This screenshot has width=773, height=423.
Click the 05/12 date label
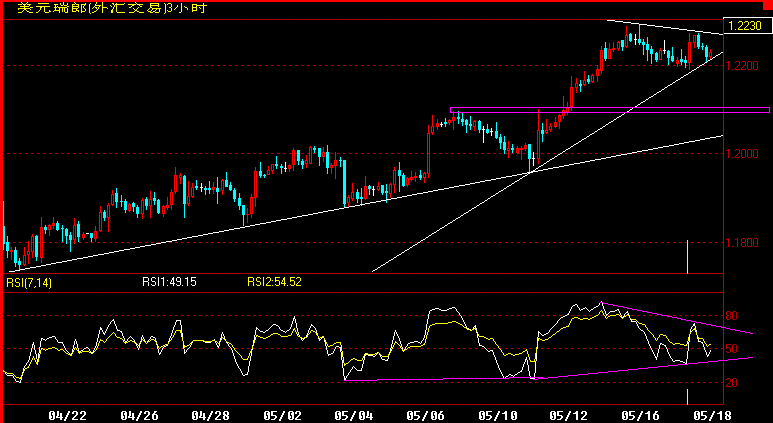coord(568,416)
